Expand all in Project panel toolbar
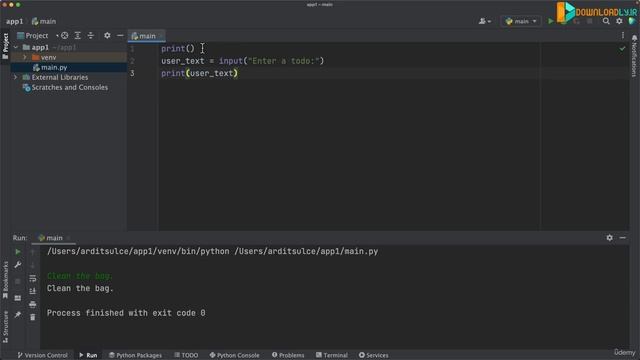This screenshot has height=360, width=640. click(x=78, y=36)
